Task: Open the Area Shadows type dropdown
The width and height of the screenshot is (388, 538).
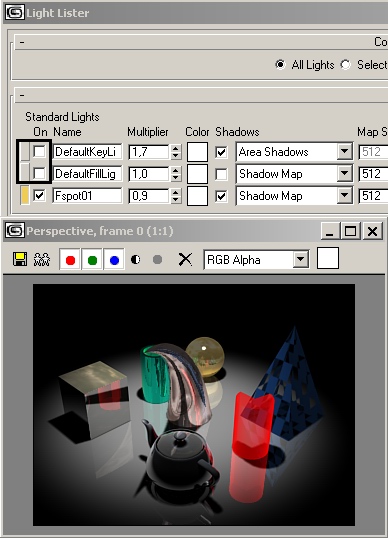Action: click(344, 151)
